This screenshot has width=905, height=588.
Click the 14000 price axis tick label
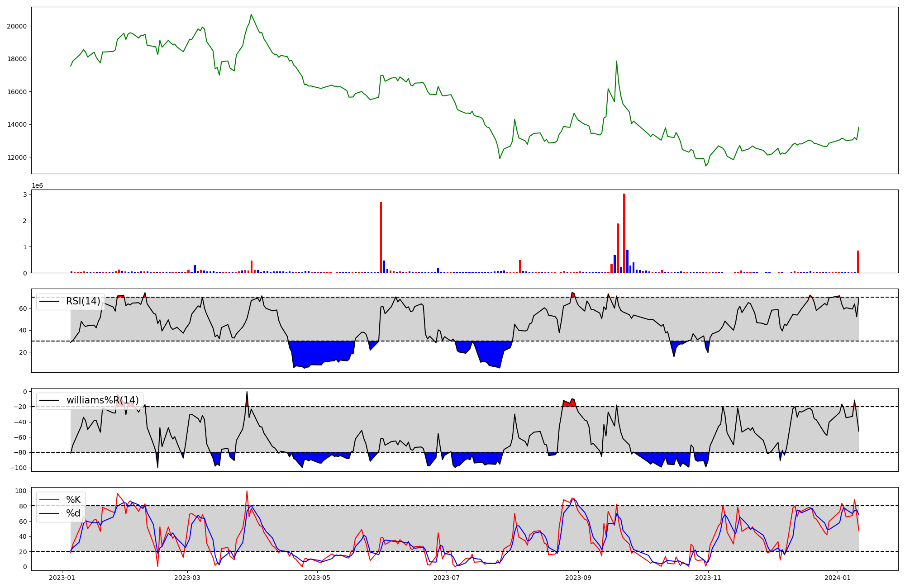point(17,125)
